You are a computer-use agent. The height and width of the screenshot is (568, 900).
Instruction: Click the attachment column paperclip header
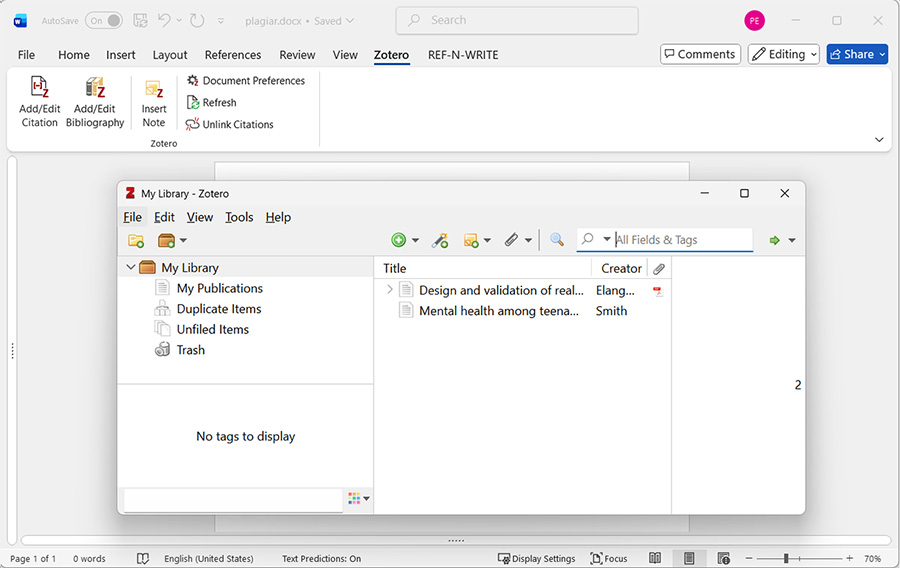[x=659, y=269]
